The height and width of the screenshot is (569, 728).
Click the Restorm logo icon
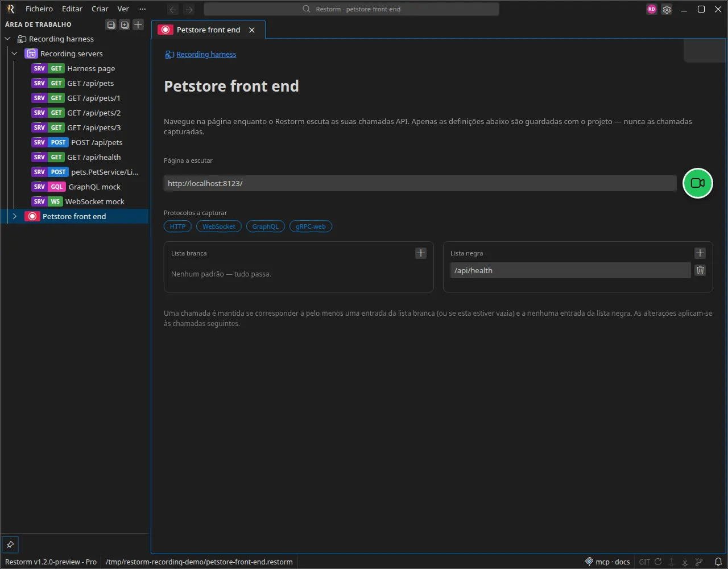coord(10,9)
